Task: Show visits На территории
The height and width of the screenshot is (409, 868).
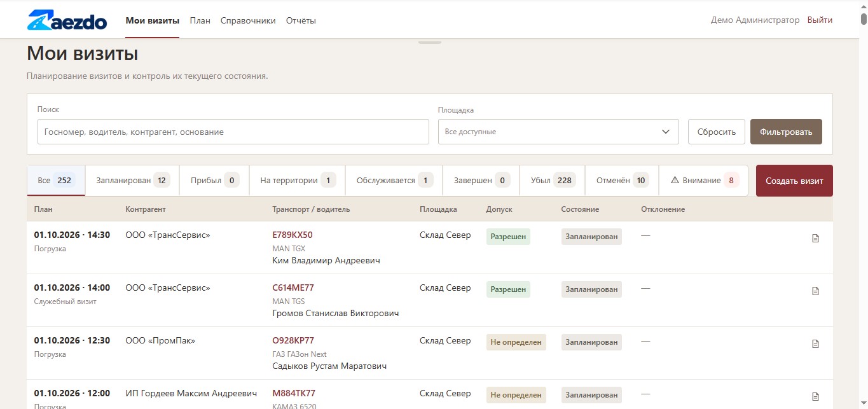Action: coord(298,181)
